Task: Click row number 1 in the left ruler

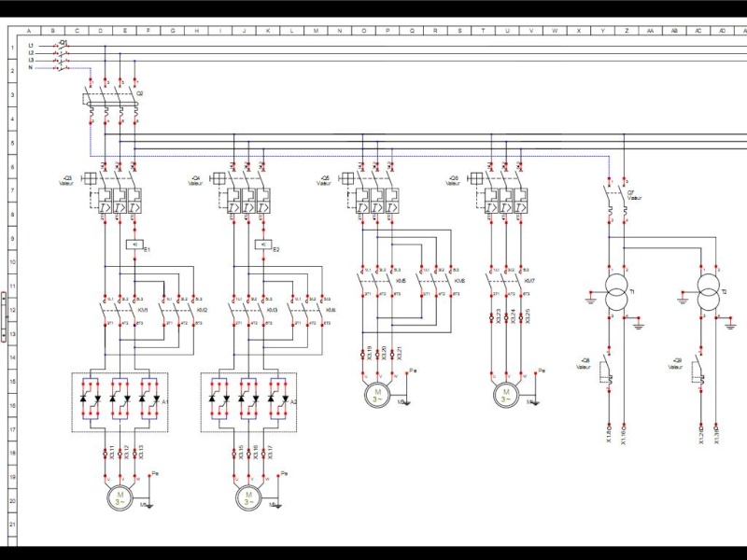Action: (12, 48)
